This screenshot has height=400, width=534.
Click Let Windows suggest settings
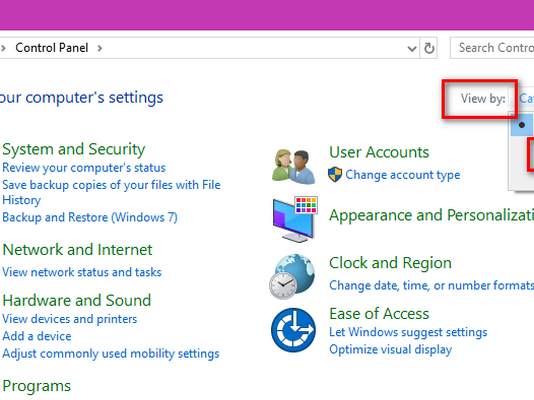408,332
